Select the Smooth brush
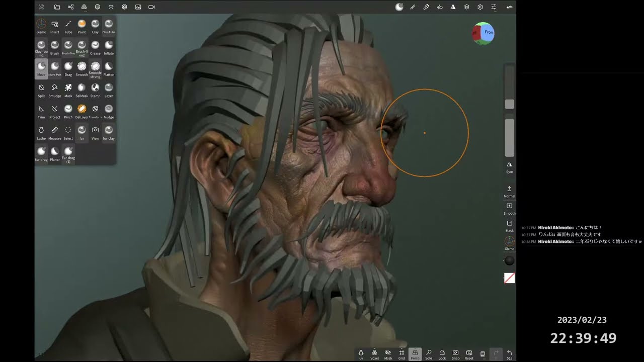This screenshot has width=644, height=362. coord(82,69)
